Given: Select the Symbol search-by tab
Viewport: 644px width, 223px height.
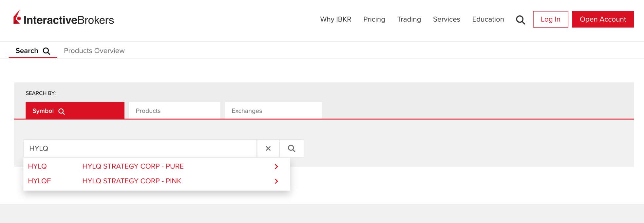Looking at the screenshot, I should pos(75,111).
